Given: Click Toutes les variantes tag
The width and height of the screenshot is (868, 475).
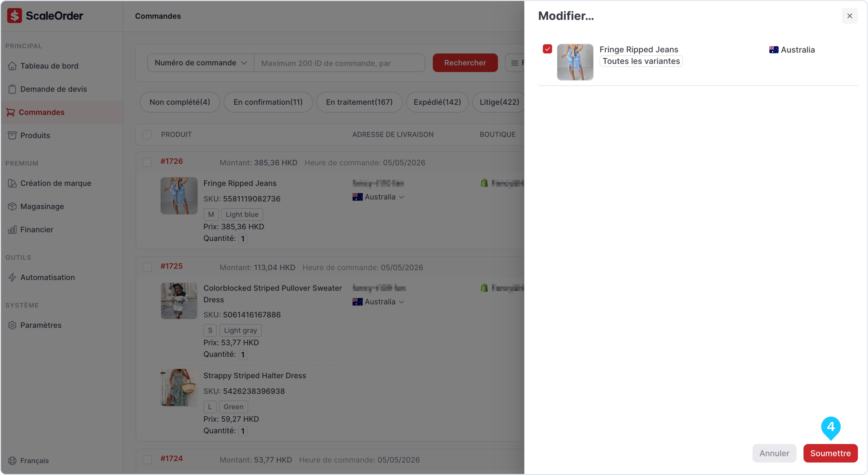Looking at the screenshot, I should click(x=641, y=61).
